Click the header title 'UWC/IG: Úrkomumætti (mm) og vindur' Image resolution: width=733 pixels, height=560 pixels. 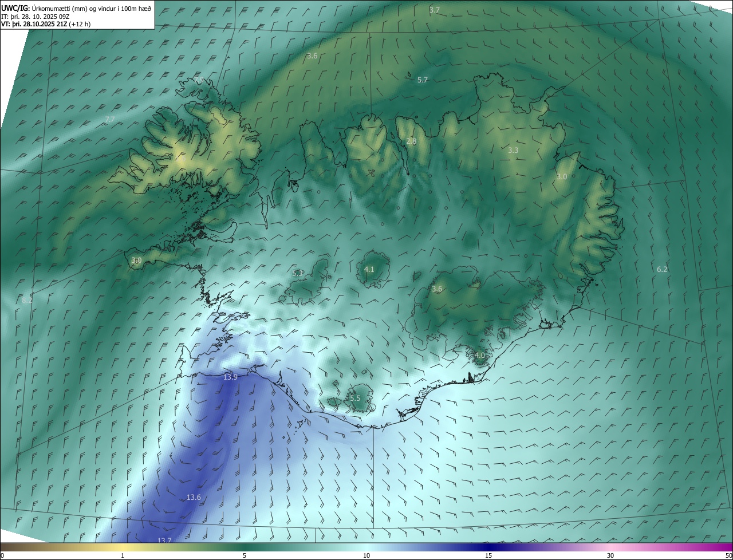76,7
